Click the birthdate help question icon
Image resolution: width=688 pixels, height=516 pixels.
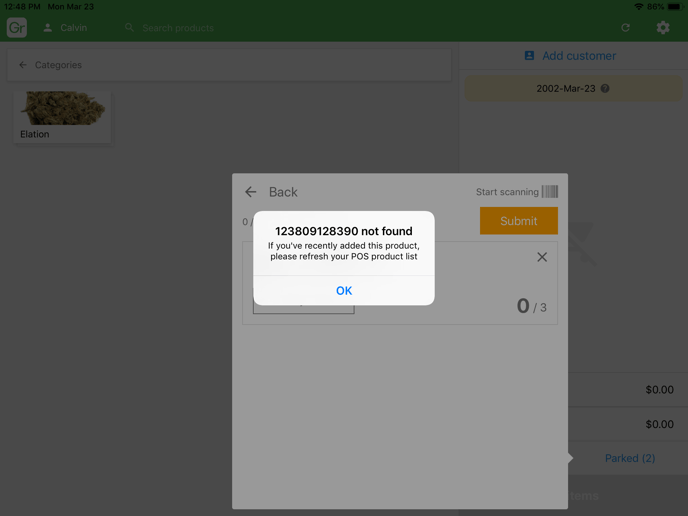point(605,89)
